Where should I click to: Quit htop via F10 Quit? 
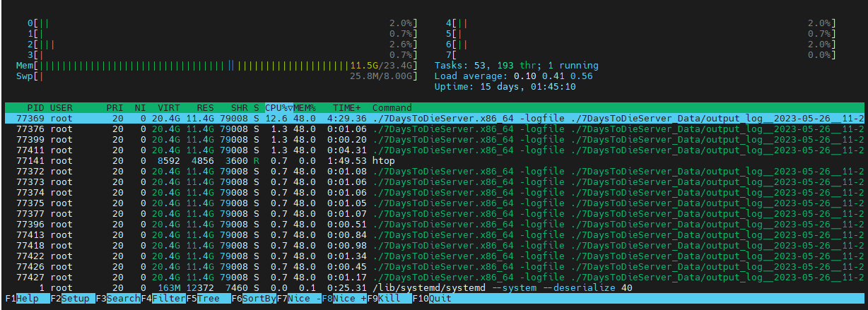point(432,299)
